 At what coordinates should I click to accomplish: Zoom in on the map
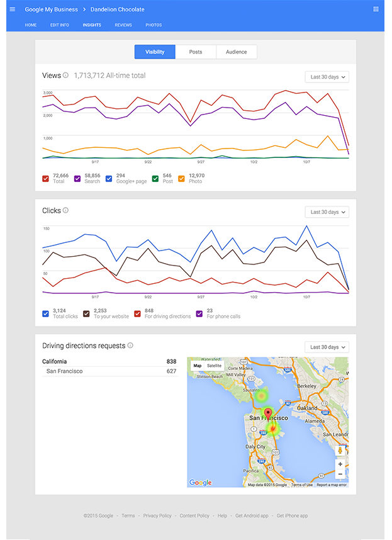pos(340,464)
